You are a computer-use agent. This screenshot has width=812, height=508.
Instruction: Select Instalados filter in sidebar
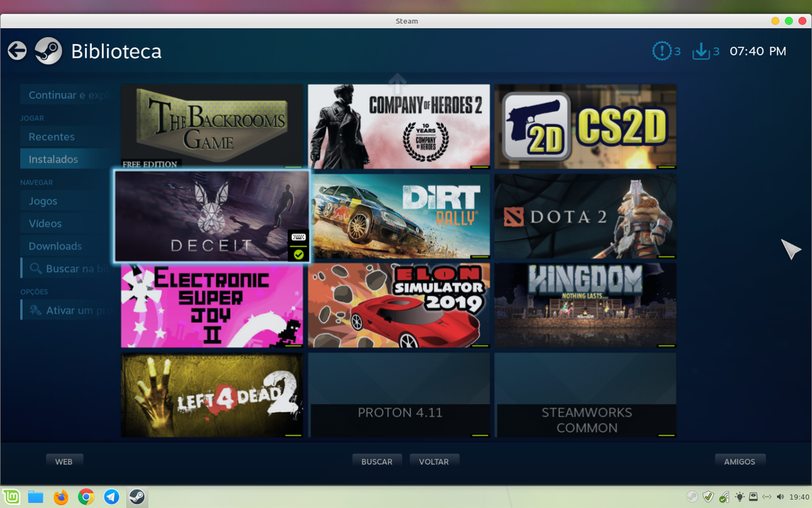[69, 159]
